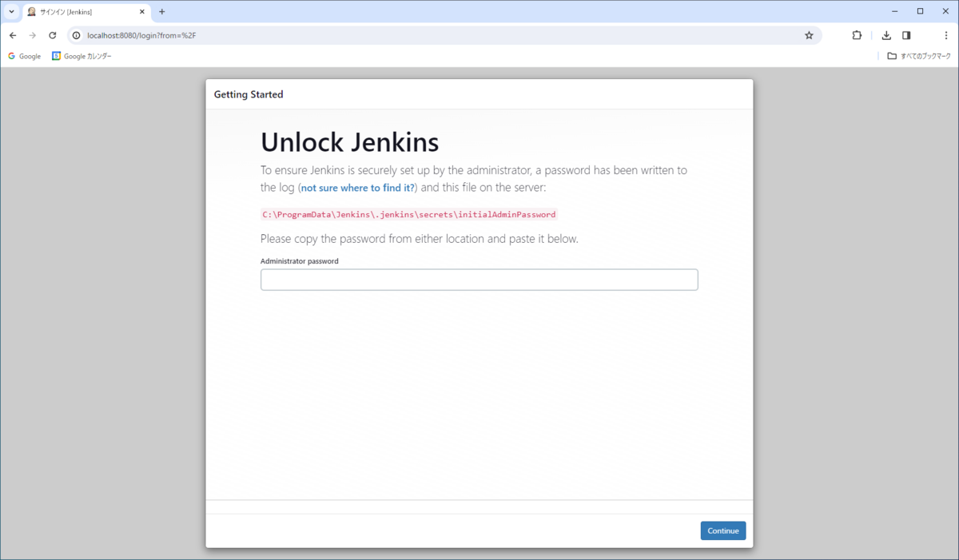Click the Getting Started title
Image resolution: width=959 pixels, height=560 pixels.
[249, 94]
